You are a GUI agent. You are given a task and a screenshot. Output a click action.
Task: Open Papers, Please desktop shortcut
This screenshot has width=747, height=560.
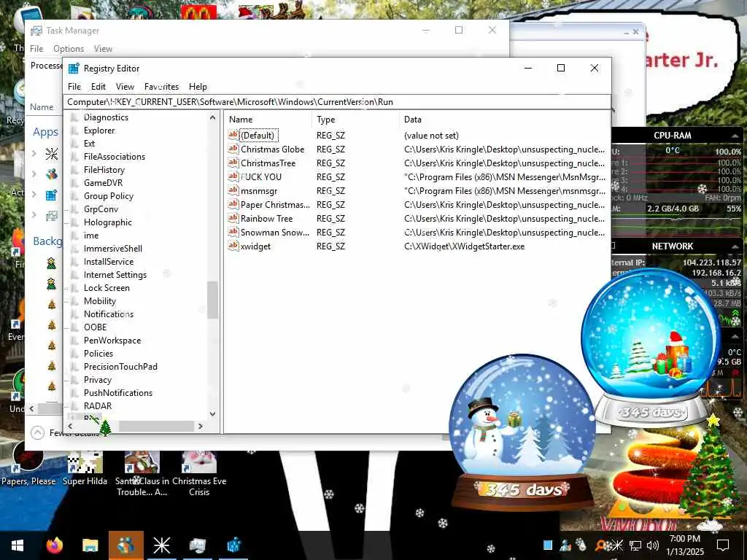28,464
